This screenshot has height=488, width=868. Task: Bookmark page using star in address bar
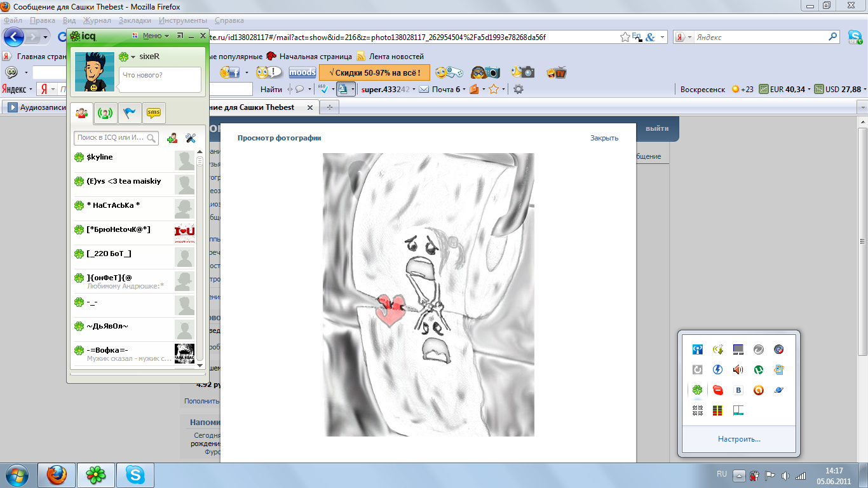pos(625,37)
